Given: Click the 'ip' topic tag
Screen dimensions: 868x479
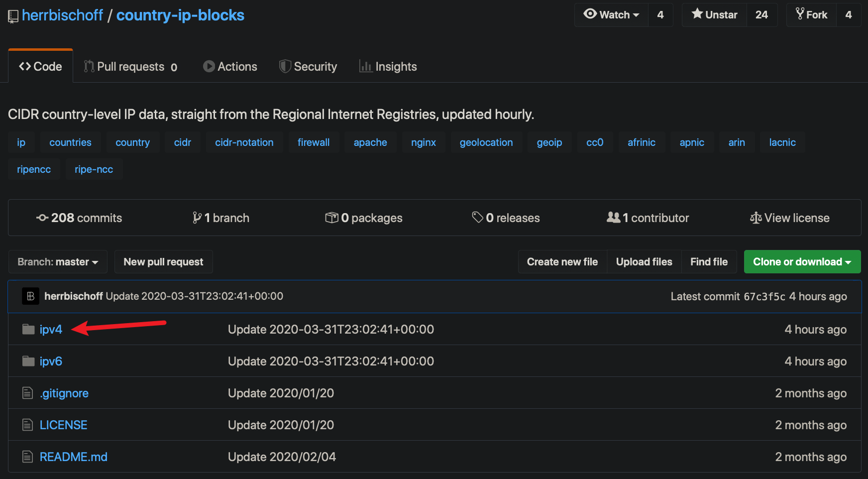Looking at the screenshot, I should (x=21, y=142).
